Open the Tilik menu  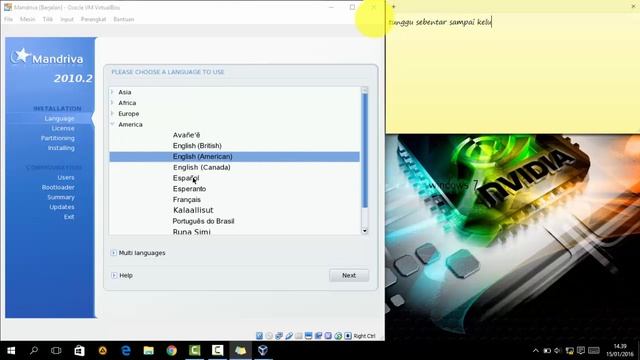pyautogui.click(x=48, y=19)
